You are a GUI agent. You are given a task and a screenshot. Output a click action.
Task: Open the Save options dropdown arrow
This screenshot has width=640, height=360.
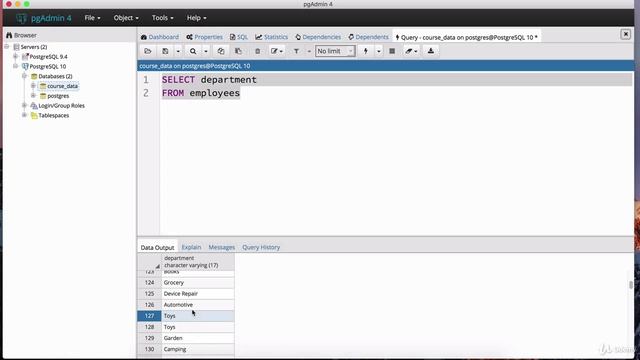point(178,51)
